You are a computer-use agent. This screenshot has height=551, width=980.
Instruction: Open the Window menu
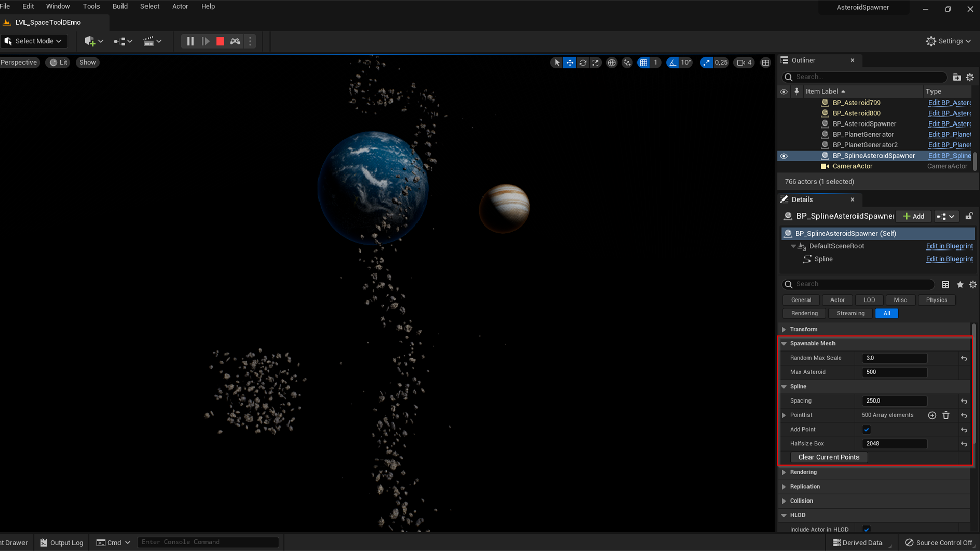click(x=58, y=6)
